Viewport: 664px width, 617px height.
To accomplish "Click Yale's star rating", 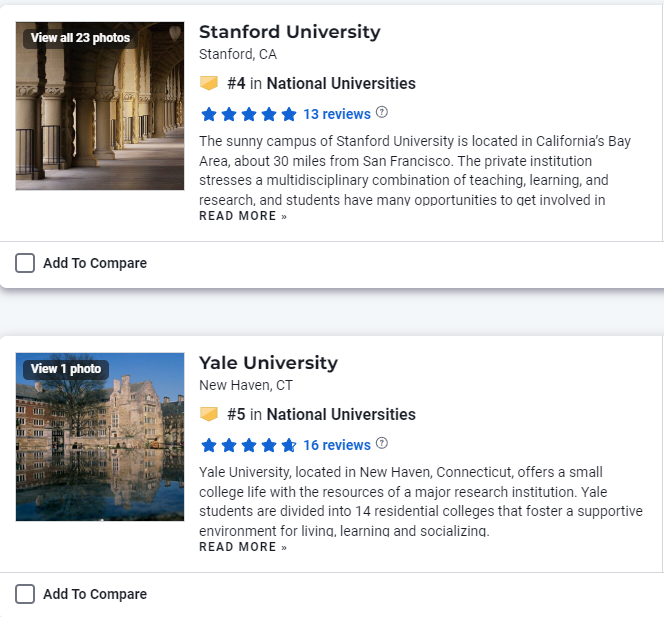I will pos(249,445).
